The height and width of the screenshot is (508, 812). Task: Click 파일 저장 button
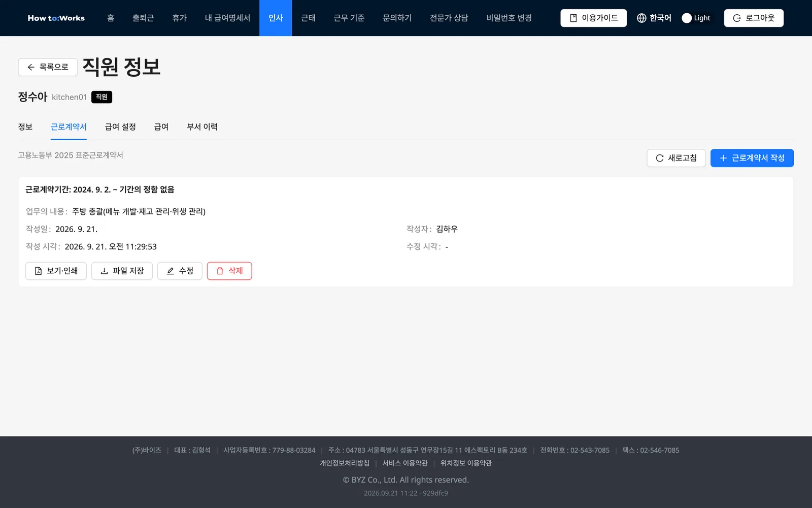(x=122, y=271)
